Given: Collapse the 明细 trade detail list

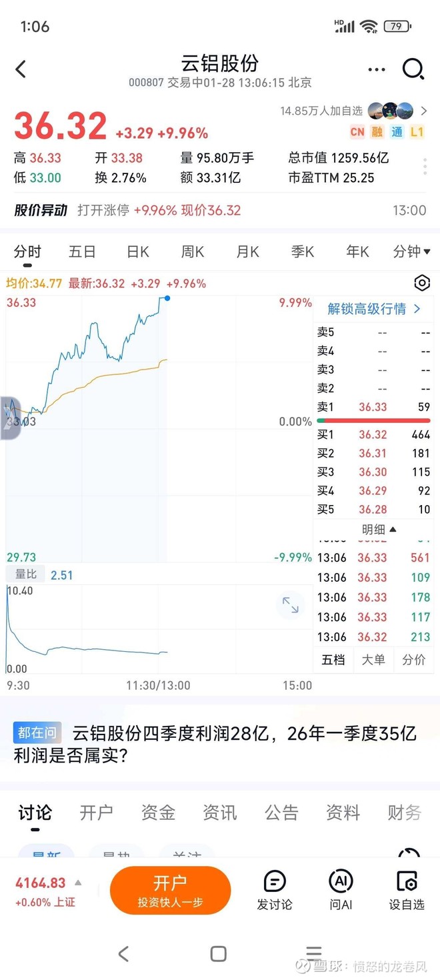Looking at the screenshot, I should coord(377,529).
